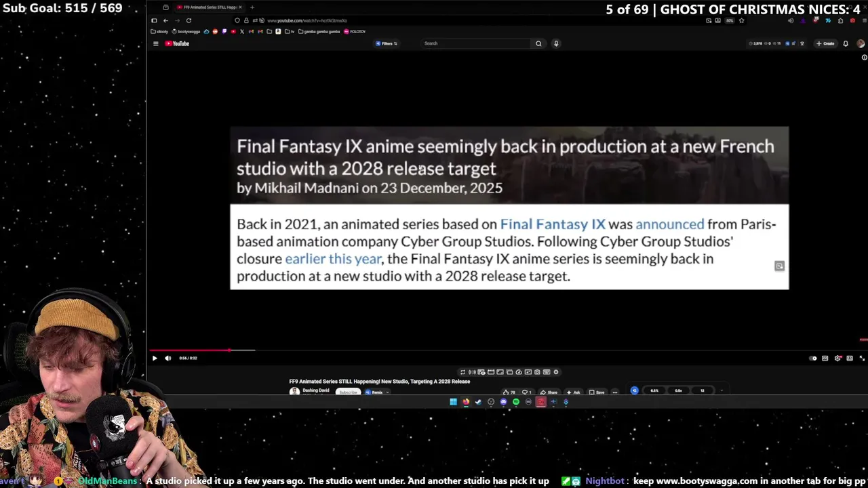This screenshot has height=488, width=868.
Task: Toggle the autoplay switch in player
Action: (x=813, y=358)
